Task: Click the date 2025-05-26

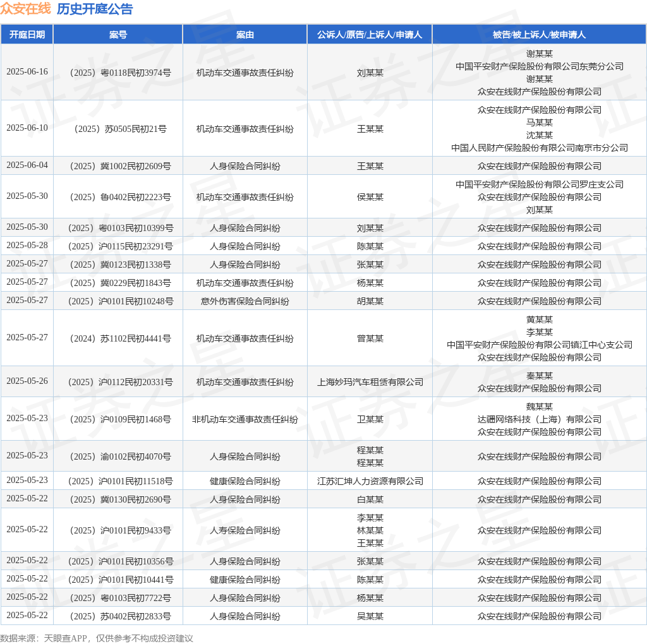Action: [x=27, y=381]
